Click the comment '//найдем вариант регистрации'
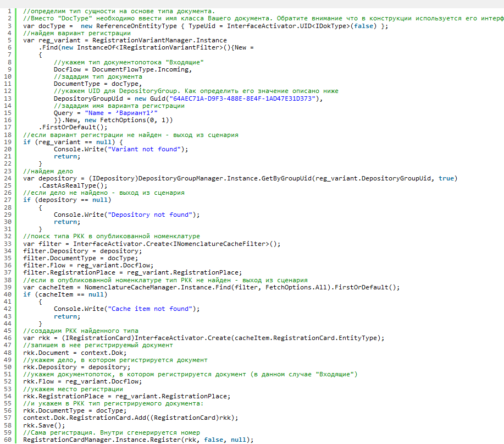Image resolution: width=504 pixels, height=444 pixels. point(77,33)
